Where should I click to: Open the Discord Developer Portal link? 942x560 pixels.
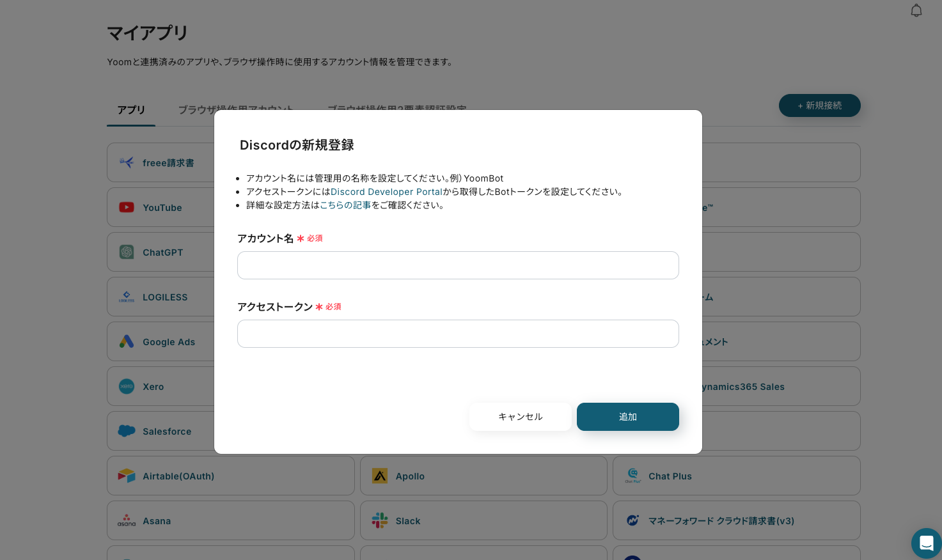pyautogui.click(x=386, y=192)
